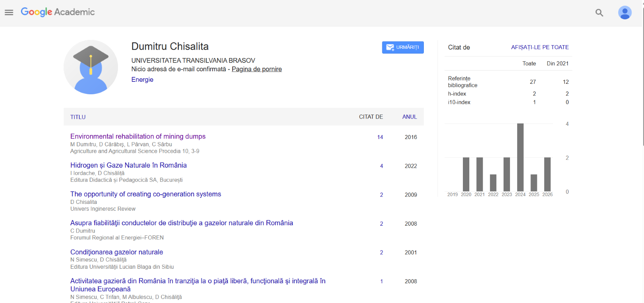Open the account avatar icon
This screenshot has width=644, height=303.
click(x=625, y=12)
